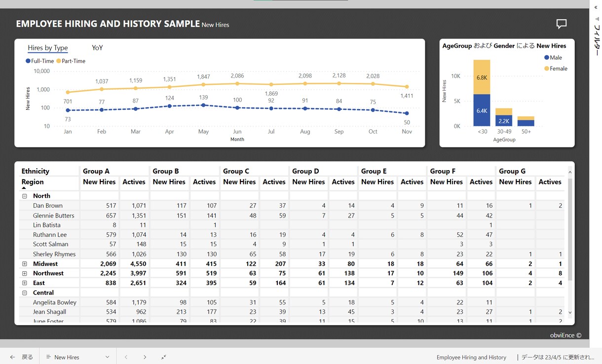The image size is (602, 364).
Task: Select the 50+ age group bar
Action: pos(526,121)
